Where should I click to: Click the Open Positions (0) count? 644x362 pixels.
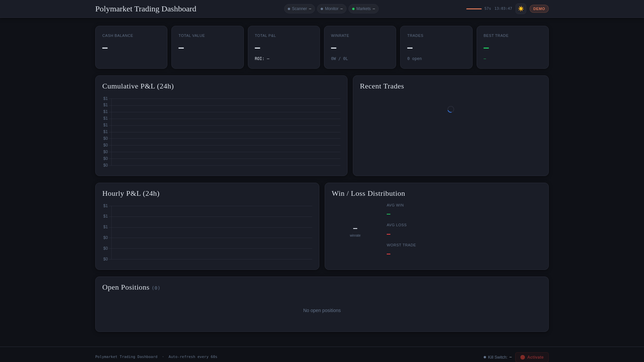[x=156, y=288]
